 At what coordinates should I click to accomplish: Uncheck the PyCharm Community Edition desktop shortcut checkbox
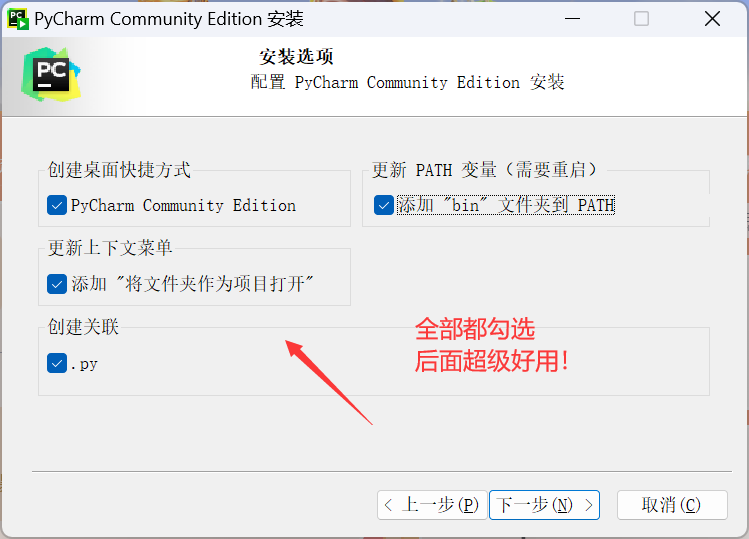pyautogui.click(x=57, y=205)
